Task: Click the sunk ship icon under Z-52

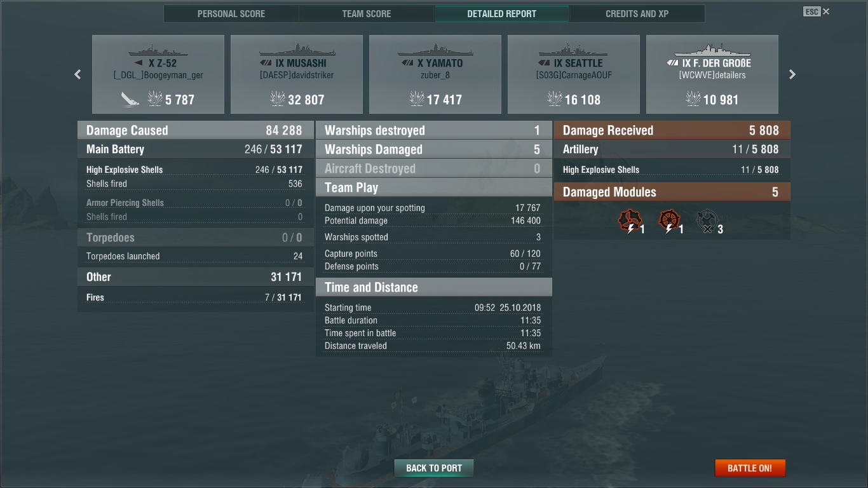Action: (x=131, y=99)
